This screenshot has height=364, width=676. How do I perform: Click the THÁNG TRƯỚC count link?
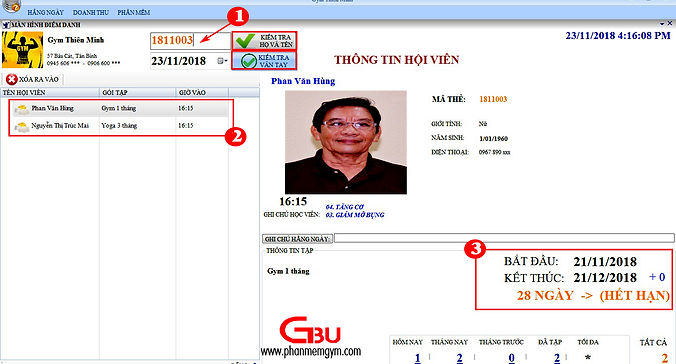511,358
